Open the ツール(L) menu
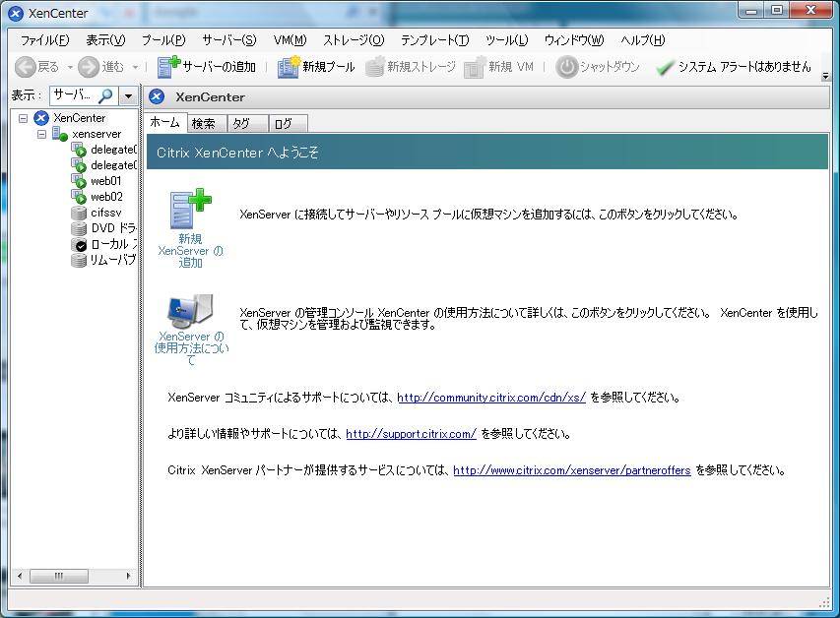The width and height of the screenshot is (840, 618). [x=506, y=40]
